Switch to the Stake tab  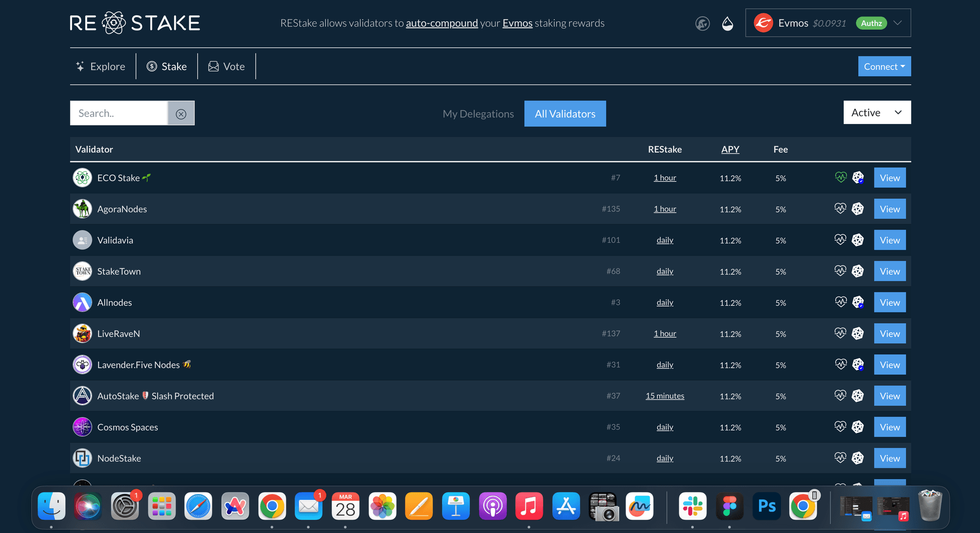167,66
